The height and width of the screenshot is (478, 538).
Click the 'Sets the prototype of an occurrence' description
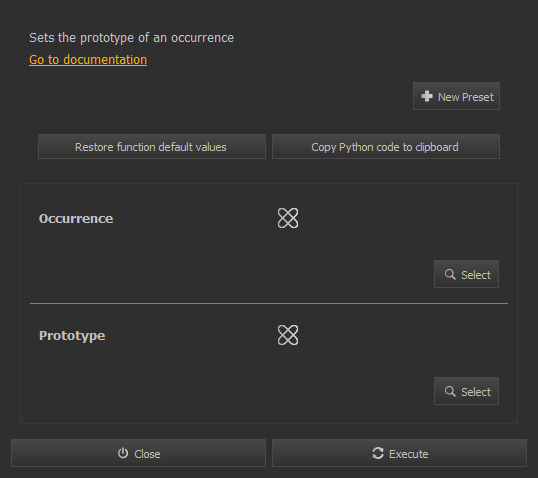[x=131, y=38]
